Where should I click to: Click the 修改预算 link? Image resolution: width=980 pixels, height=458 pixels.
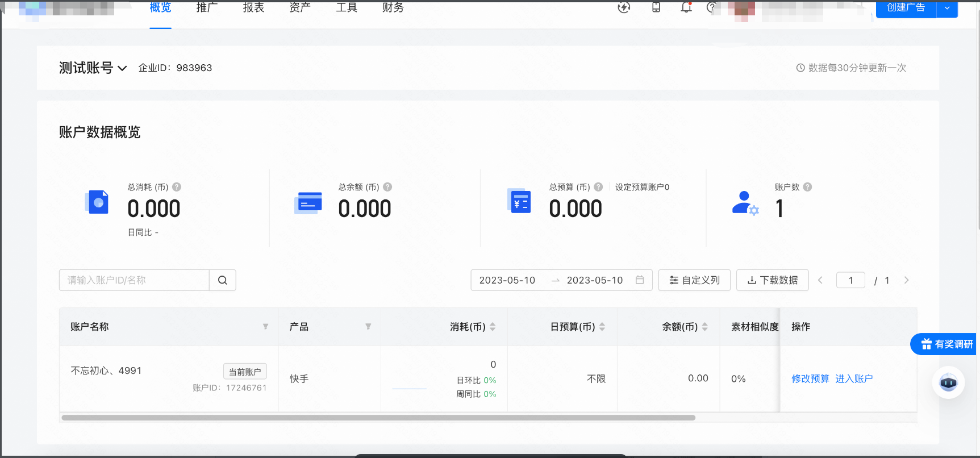coord(810,379)
